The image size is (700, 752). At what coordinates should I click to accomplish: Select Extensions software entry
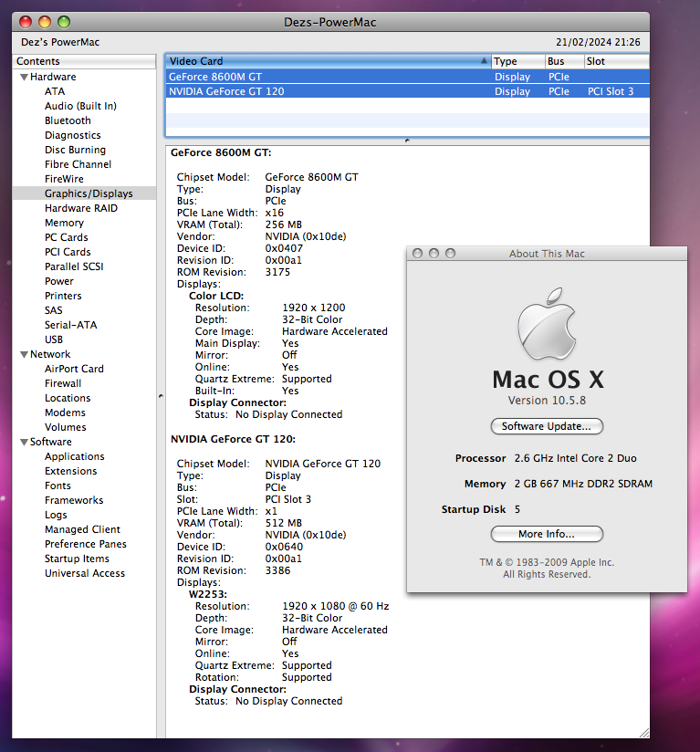71,471
